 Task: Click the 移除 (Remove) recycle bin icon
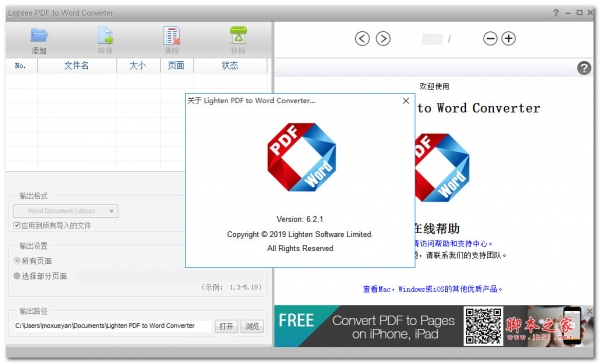pos(238,35)
